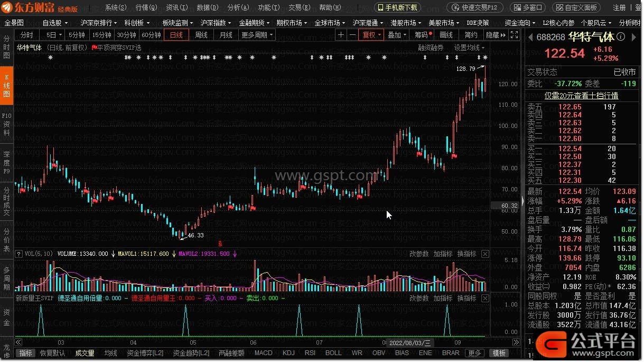
Task: Click the 东方财富 logo
Action: [x=27, y=7]
